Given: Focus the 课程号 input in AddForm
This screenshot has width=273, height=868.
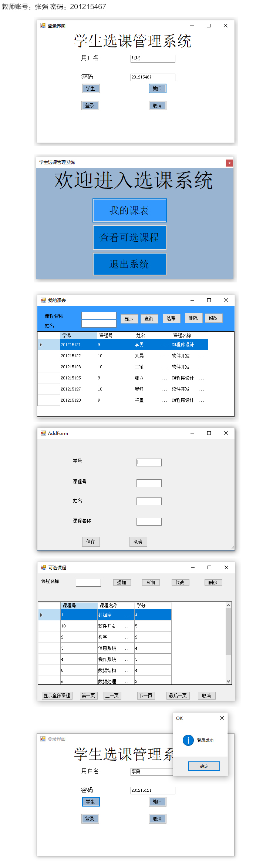Looking at the screenshot, I should click(149, 483).
